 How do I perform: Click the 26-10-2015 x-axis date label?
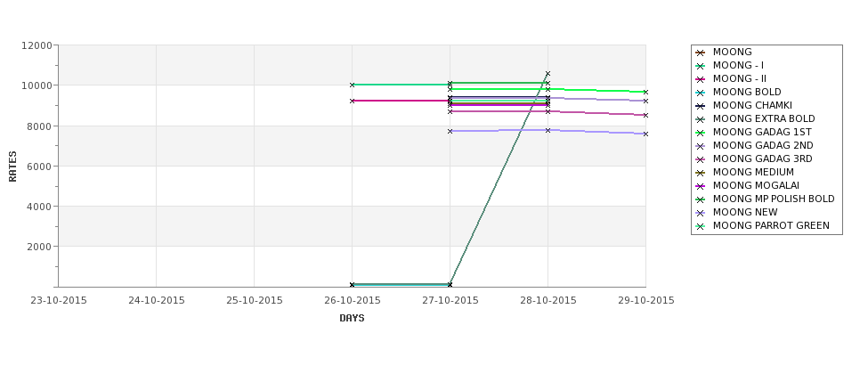(352, 301)
